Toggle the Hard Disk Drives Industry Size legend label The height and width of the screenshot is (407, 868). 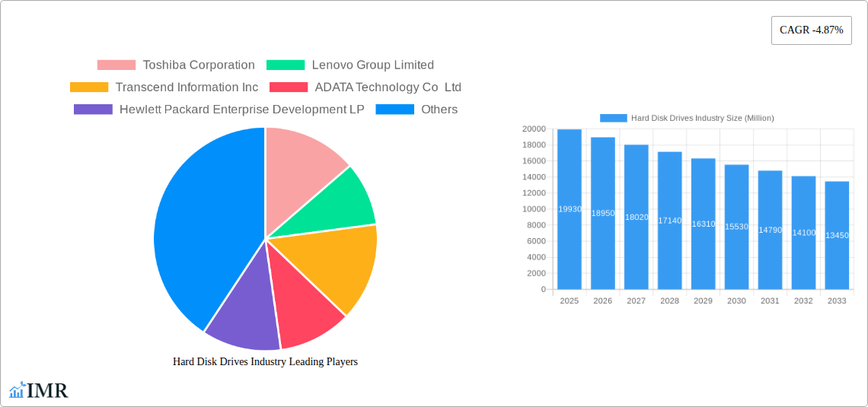pos(703,118)
